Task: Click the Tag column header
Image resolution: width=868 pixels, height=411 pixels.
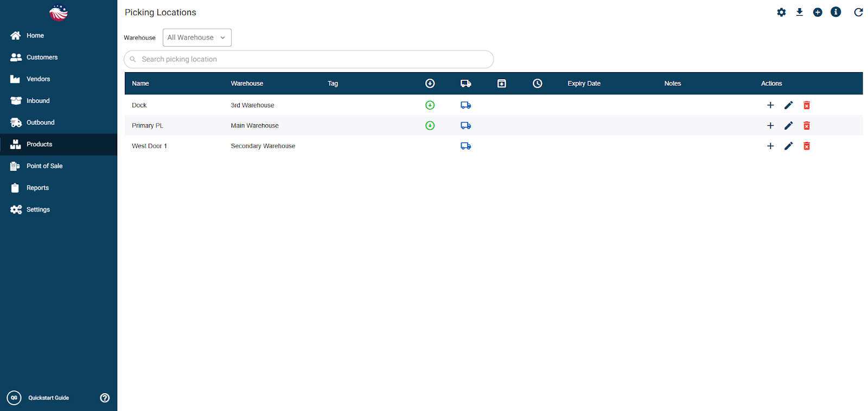Action: point(333,84)
